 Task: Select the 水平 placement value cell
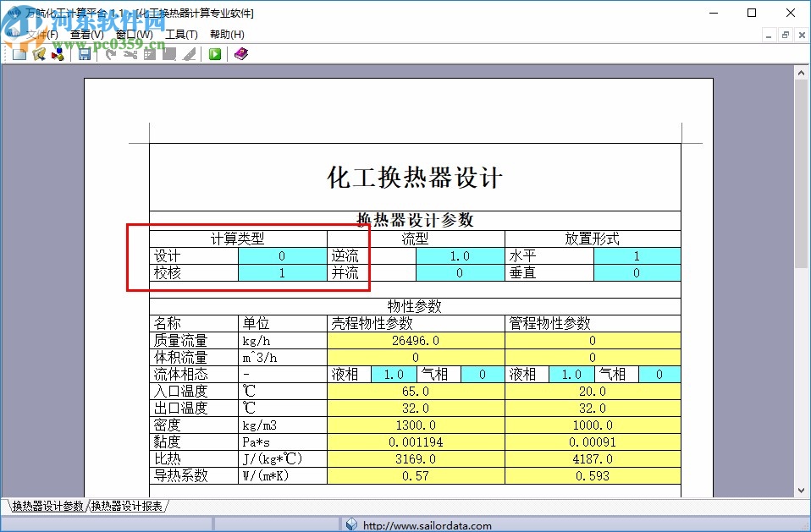[637, 255]
